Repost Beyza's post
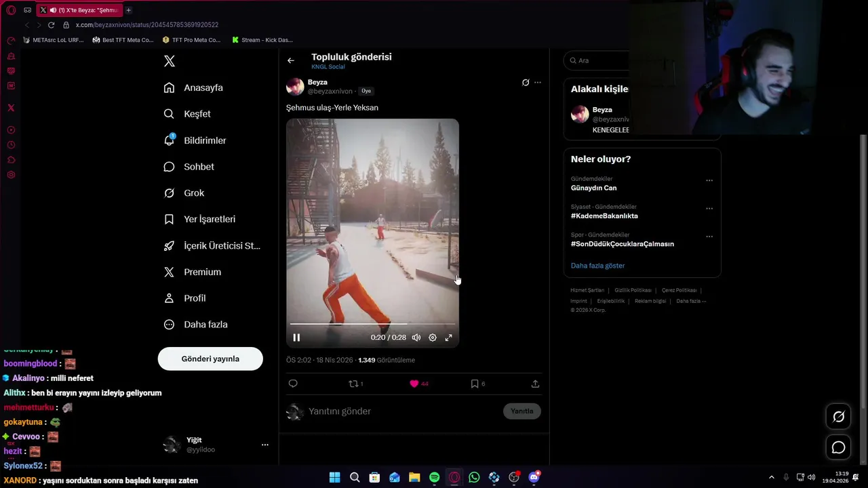 point(353,384)
